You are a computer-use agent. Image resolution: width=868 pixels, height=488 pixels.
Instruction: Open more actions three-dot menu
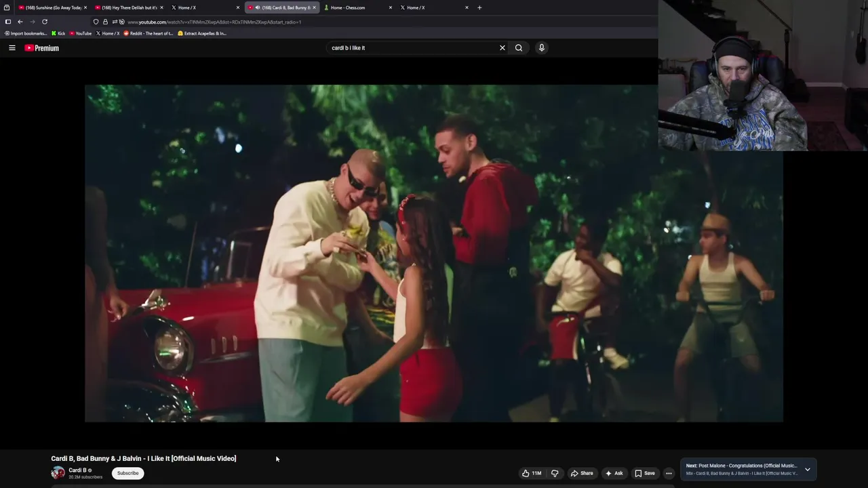669,473
